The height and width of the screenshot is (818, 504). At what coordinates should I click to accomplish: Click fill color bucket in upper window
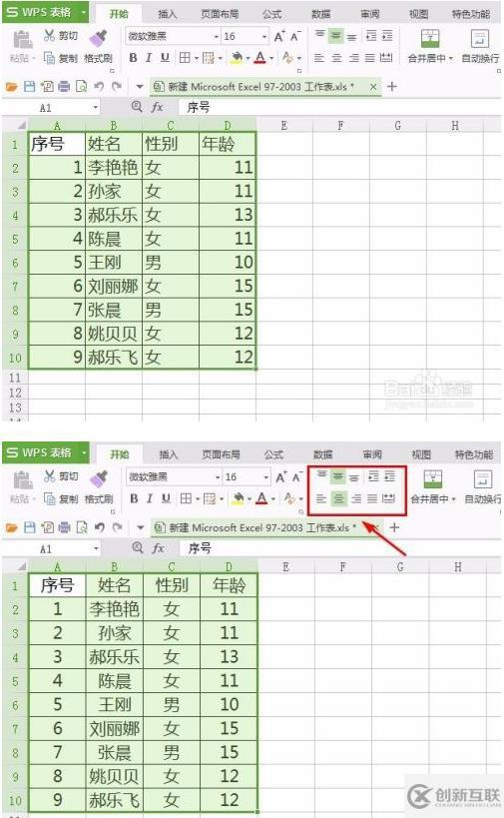point(238,57)
